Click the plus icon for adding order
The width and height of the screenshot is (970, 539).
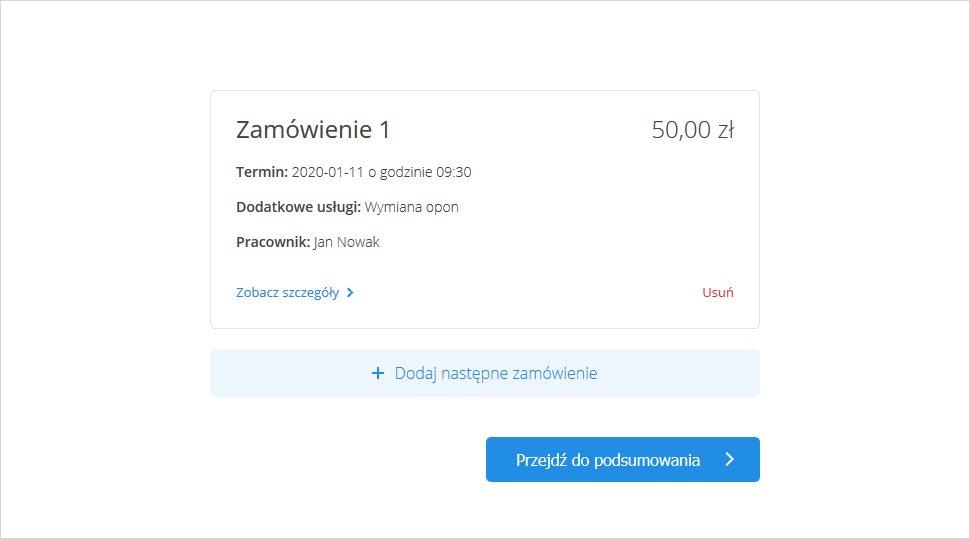pos(377,373)
